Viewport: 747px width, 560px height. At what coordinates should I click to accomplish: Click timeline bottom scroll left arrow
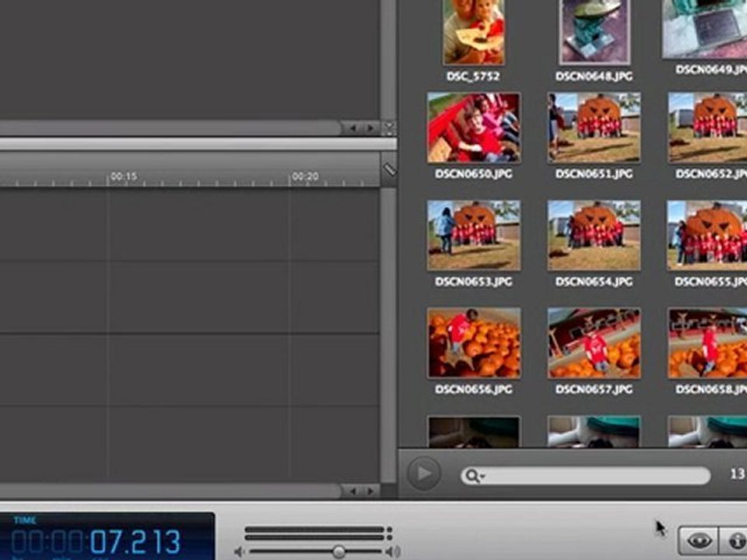tap(353, 491)
